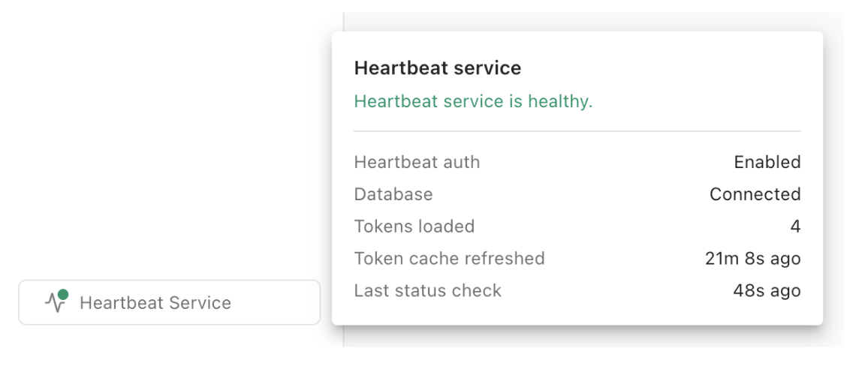Click the green status dot indicator

click(63, 295)
